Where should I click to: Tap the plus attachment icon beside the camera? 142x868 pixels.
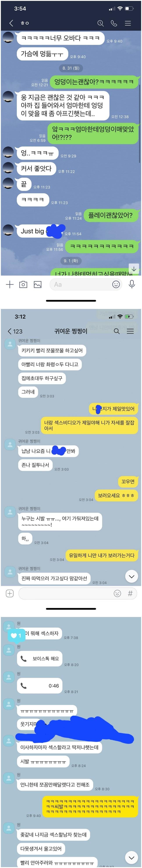(10, 284)
